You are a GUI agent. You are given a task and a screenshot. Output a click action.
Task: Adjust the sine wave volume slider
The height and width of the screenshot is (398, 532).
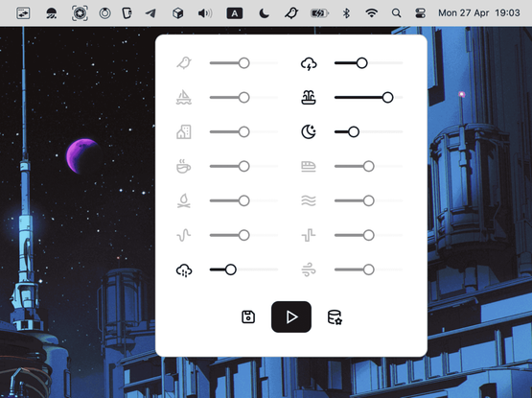[x=243, y=235]
